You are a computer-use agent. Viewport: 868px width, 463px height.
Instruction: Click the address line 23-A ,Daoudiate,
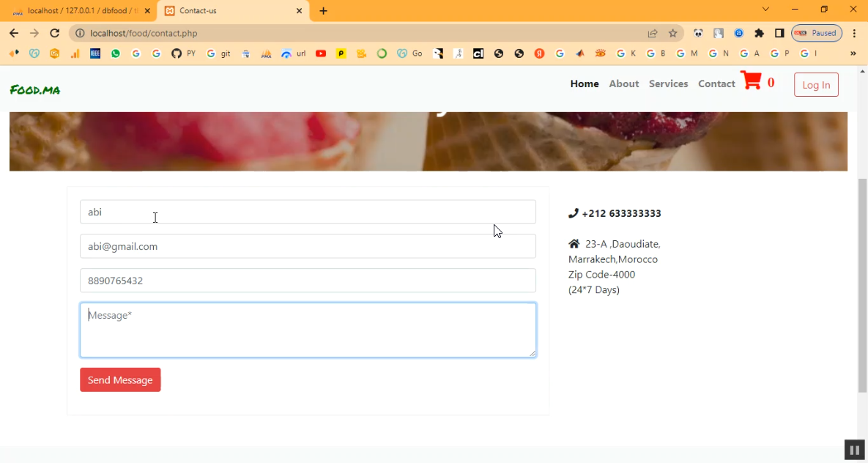623,244
